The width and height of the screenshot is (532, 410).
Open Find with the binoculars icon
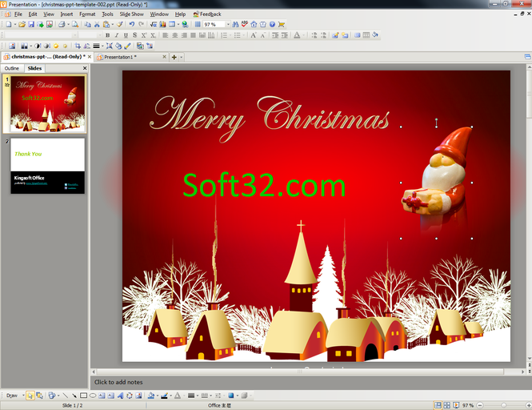pyautogui.click(x=235, y=25)
